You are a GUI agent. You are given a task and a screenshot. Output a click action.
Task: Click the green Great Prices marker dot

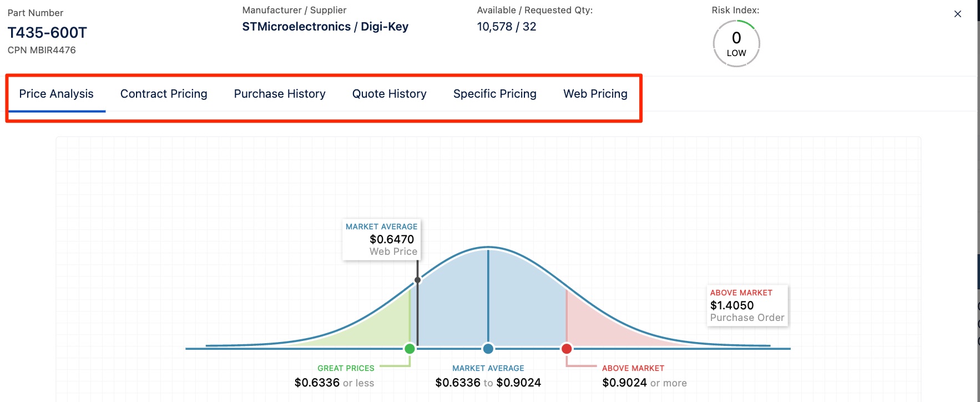pos(410,349)
